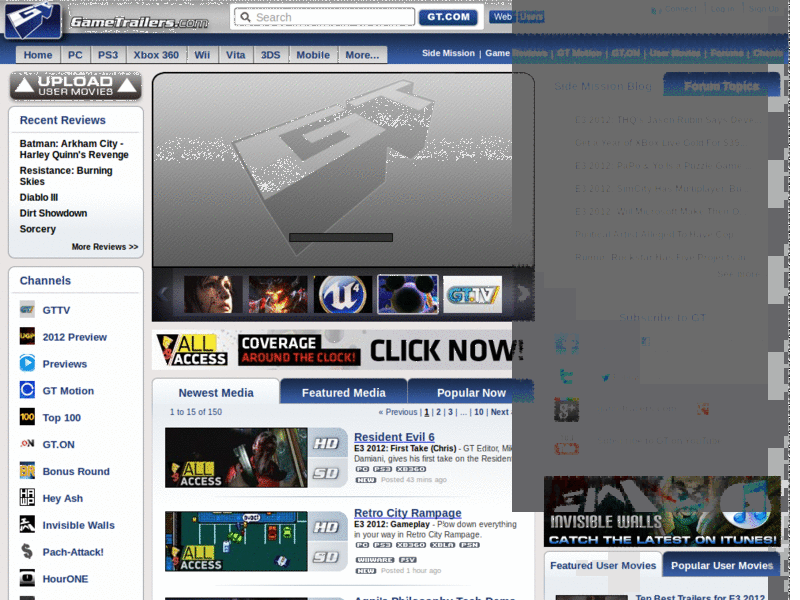Click the magnifier icon in search box
Screen dimensions: 800x600
245,17
